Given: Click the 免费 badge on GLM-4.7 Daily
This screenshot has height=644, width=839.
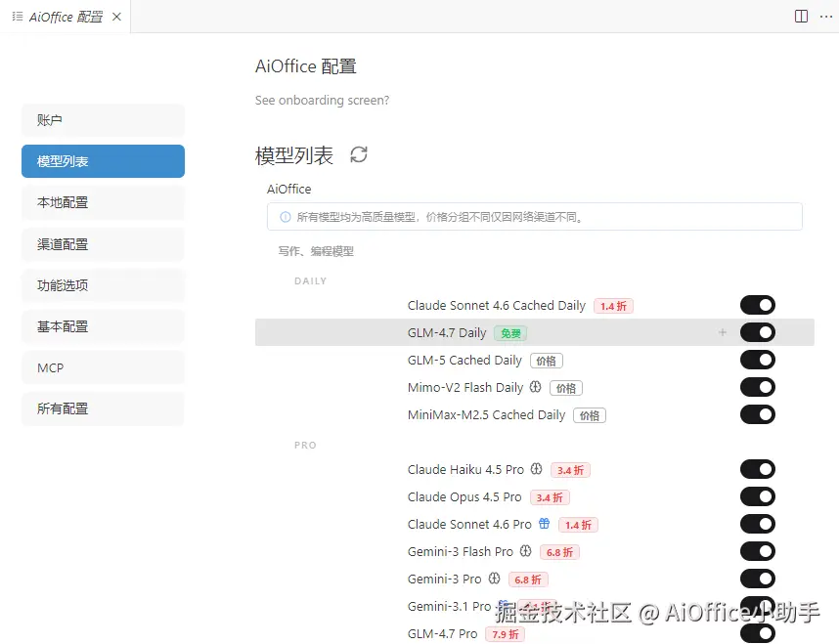Looking at the screenshot, I should click(x=510, y=333).
